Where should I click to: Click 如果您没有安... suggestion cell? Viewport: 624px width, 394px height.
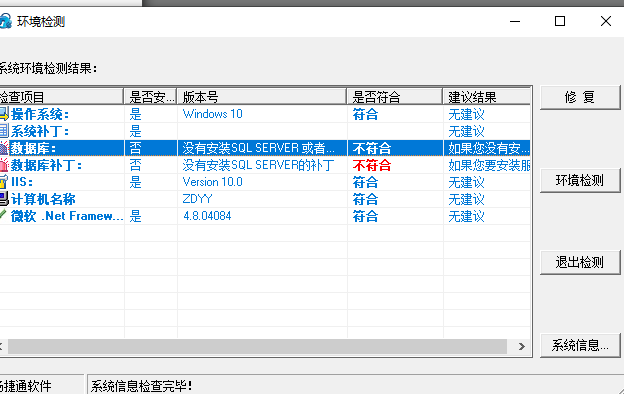489,148
